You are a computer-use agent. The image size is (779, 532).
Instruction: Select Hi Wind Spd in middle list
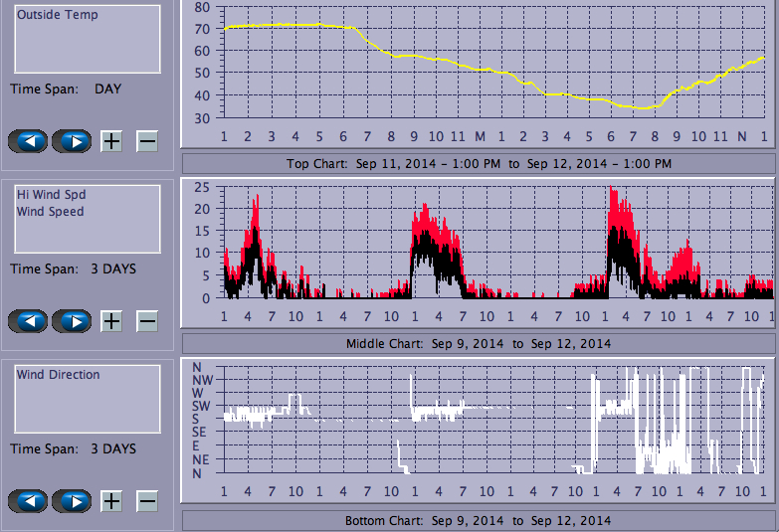51,195
